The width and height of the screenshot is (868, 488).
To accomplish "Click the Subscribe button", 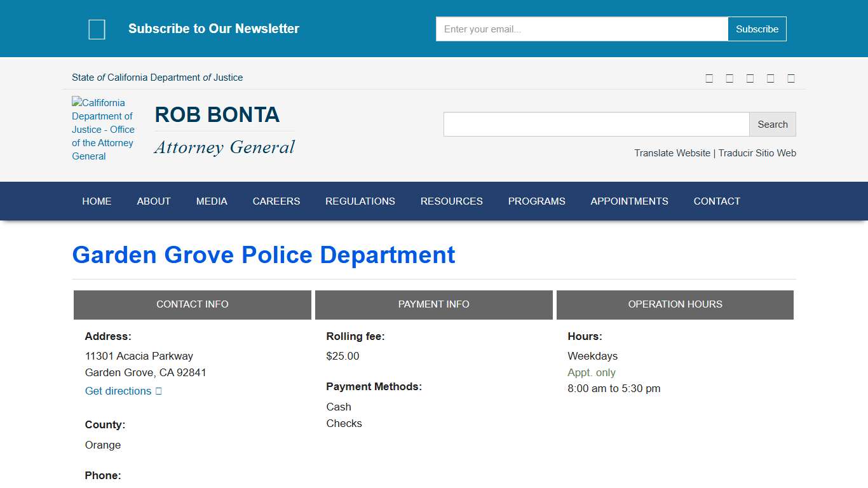I will (x=757, y=29).
